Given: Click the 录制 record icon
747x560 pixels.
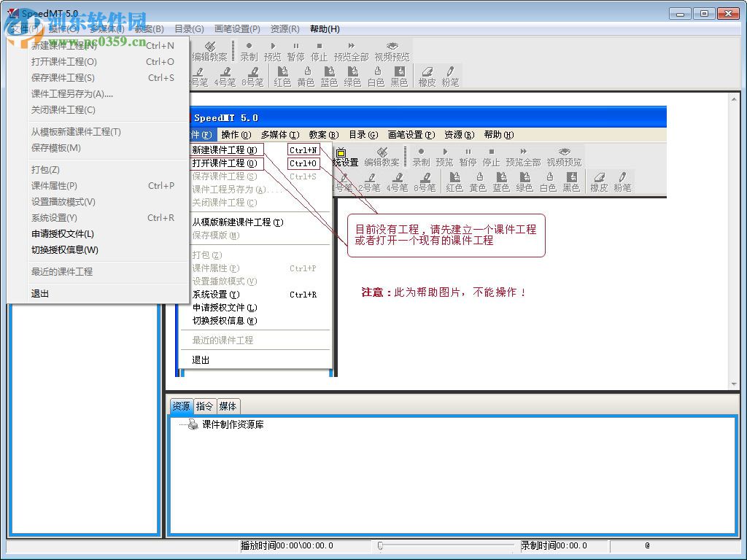Looking at the screenshot, I should click(x=249, y=51).
